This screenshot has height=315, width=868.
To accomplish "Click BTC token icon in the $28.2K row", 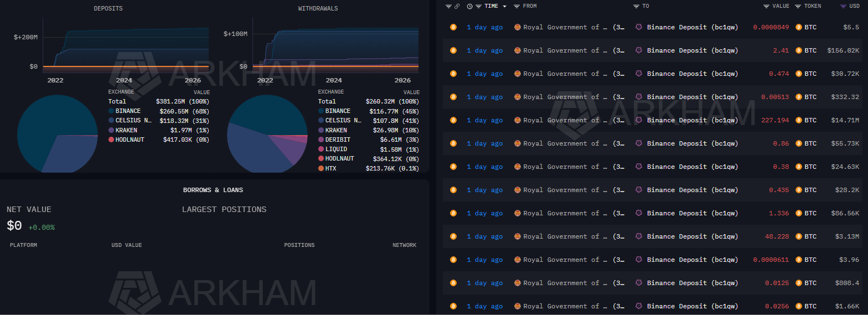I will pos(799,190).
